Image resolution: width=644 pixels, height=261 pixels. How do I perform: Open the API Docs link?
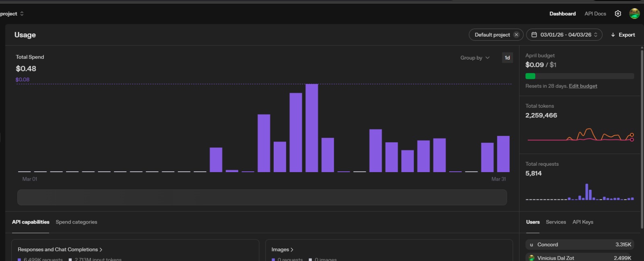click(x=595, y=14)
